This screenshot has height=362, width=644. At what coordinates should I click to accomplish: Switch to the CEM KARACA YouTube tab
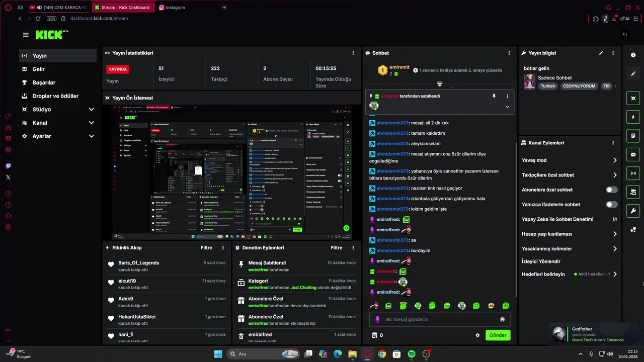pos(58,8)
